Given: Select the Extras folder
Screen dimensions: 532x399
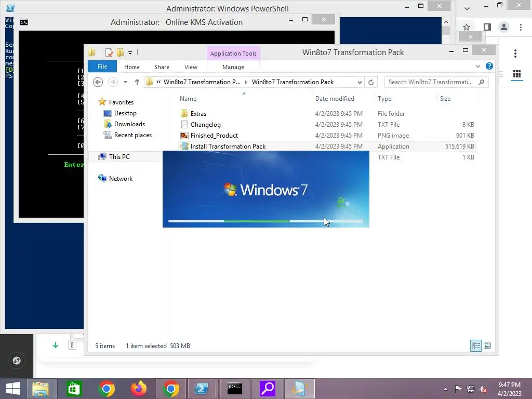Looking at the screenshot, I should click(198, 114).
